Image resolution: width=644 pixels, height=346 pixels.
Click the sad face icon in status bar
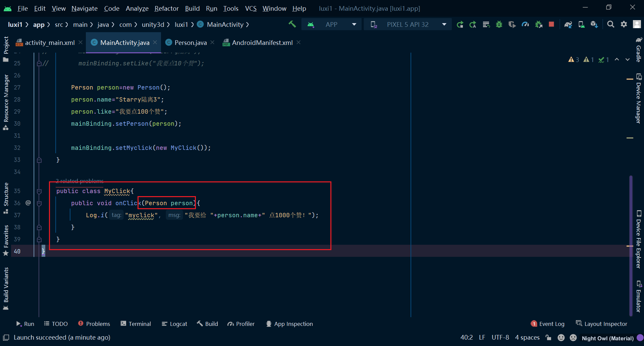[573, 338]
